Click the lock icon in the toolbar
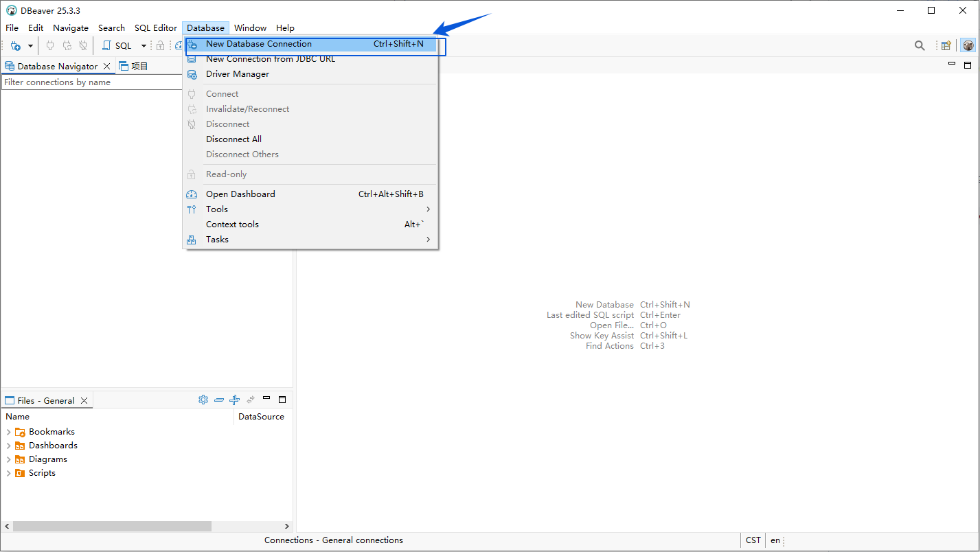Viewport: 980px width, 552px height. pos(160,46)
